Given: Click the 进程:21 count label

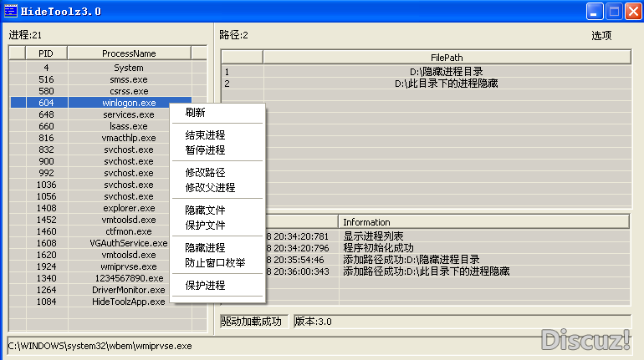Looking at the screenshot, I should pyautogui.click(x=25, y=35).
